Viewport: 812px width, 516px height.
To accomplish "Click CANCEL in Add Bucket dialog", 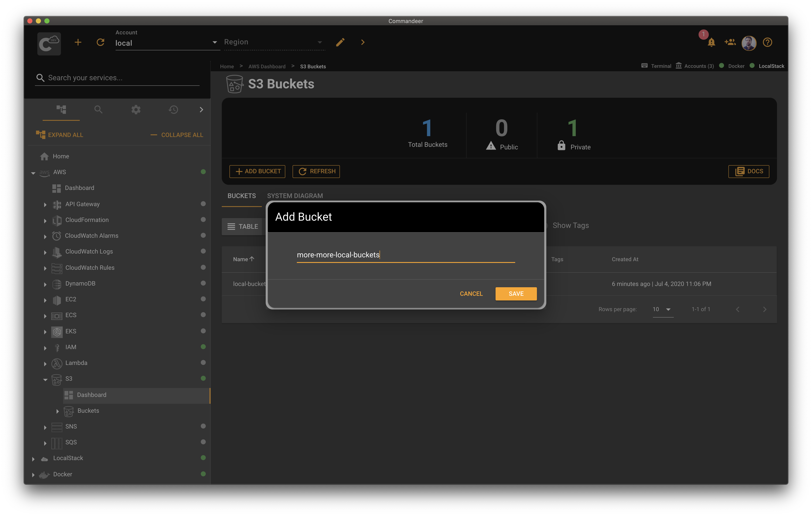I will click(471, 293).
